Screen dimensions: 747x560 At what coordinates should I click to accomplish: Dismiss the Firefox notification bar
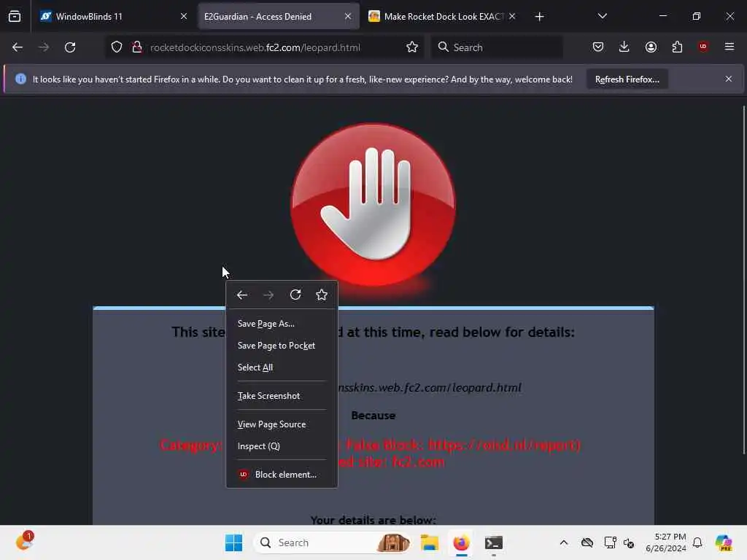point(729,79)
